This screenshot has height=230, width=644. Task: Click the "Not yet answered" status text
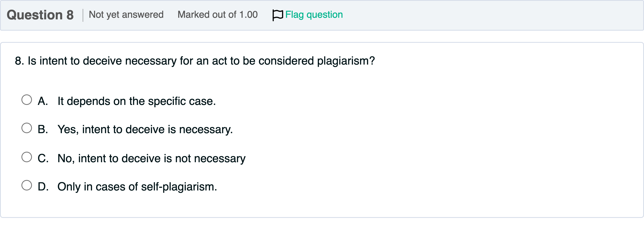(x=126, y=15)
